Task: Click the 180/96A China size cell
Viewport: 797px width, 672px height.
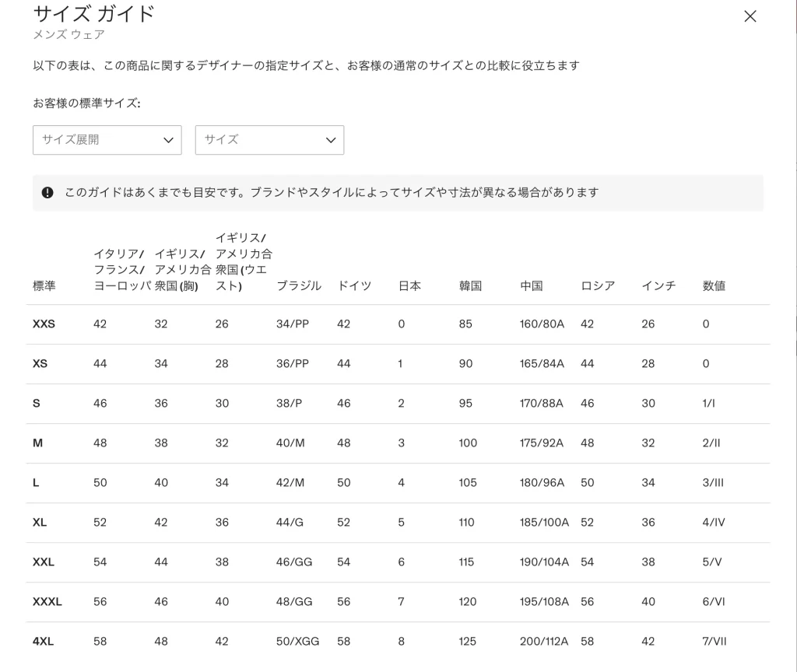Action: click(542, 482)
